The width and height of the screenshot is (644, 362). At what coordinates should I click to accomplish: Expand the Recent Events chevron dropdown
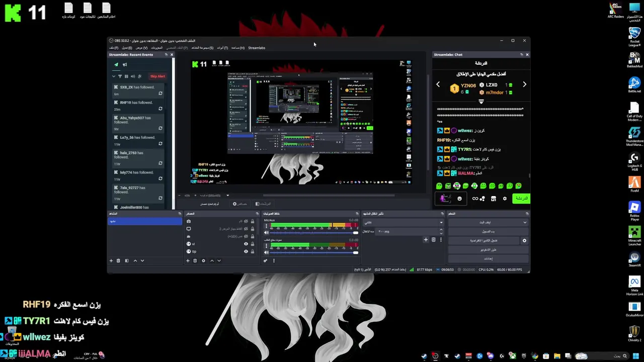114,76
